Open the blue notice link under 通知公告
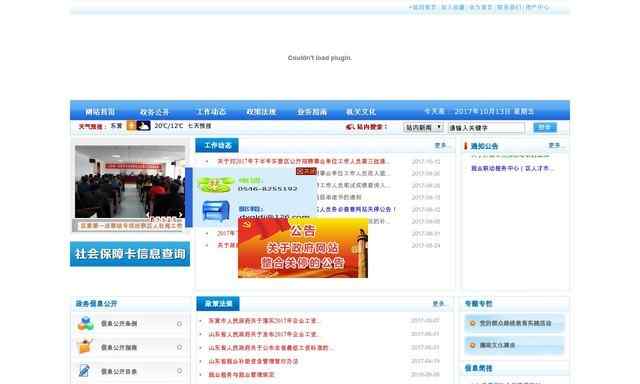Viewport: 640px width, 384px height. click(513, 168)
